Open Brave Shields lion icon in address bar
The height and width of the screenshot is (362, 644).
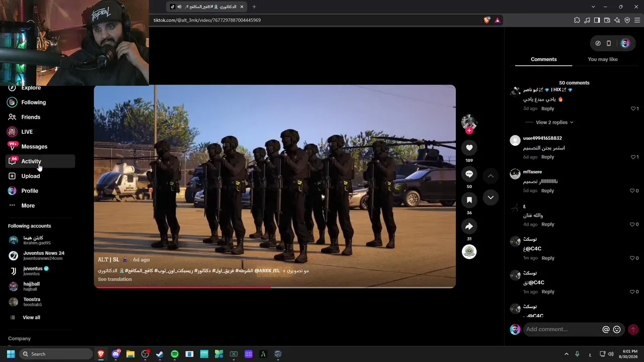(487, 20)
